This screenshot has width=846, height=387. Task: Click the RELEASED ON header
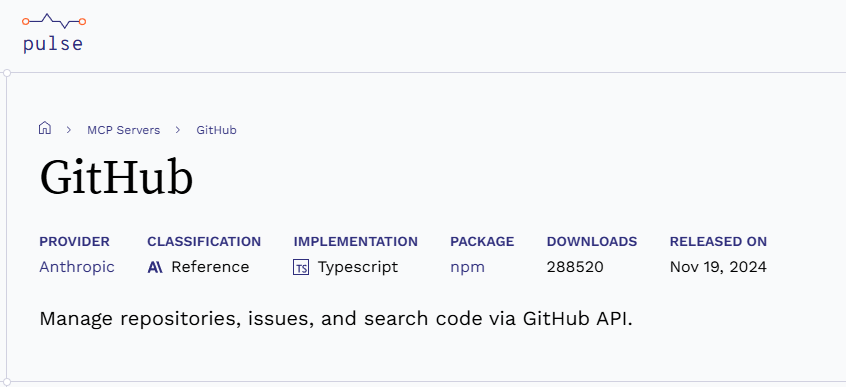[718, 242]
